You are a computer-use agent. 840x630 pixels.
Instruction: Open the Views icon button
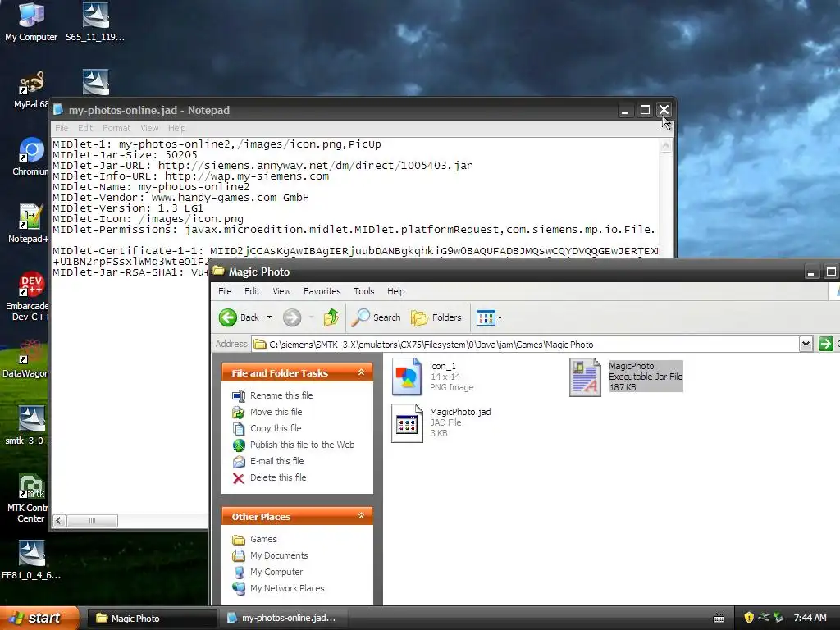tap(486, 317)
